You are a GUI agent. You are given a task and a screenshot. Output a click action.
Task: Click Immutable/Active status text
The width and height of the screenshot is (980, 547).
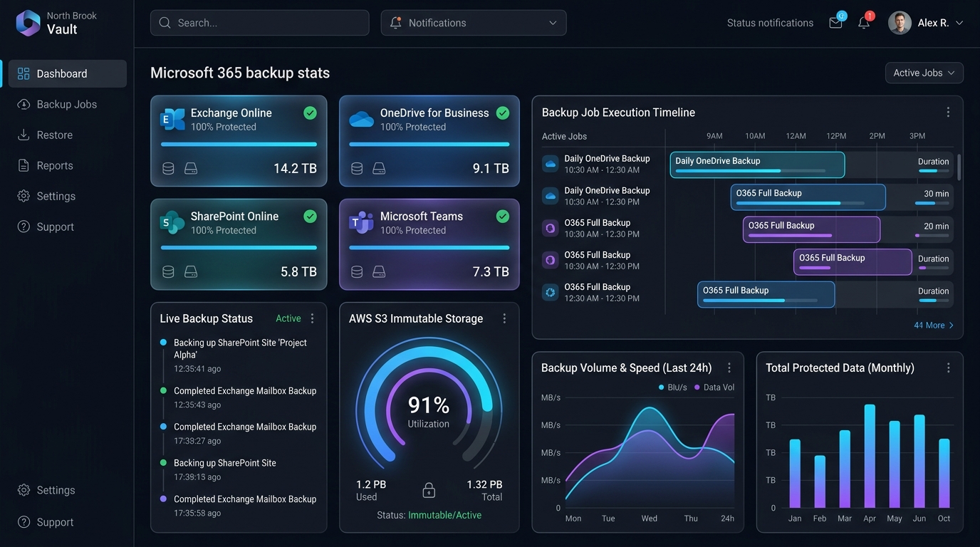pyautogui.click(x=444, y=515)
